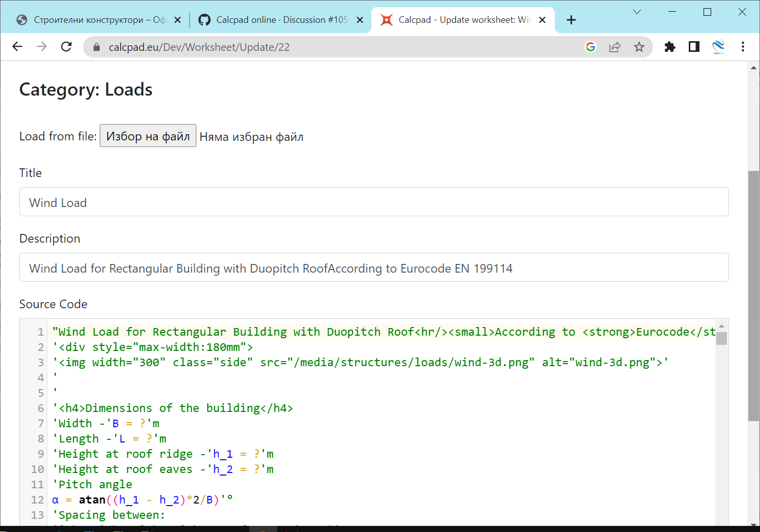Click the Google icon in the address bar

coord(590,47)
